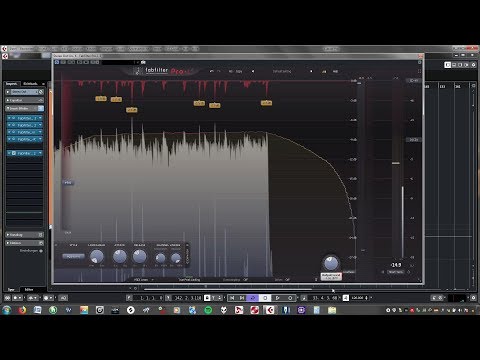The width and height of the screenshot is (480, 360).
Task: Open the second insert slot's dropdown arrow
Action: (x=40, y=125)
